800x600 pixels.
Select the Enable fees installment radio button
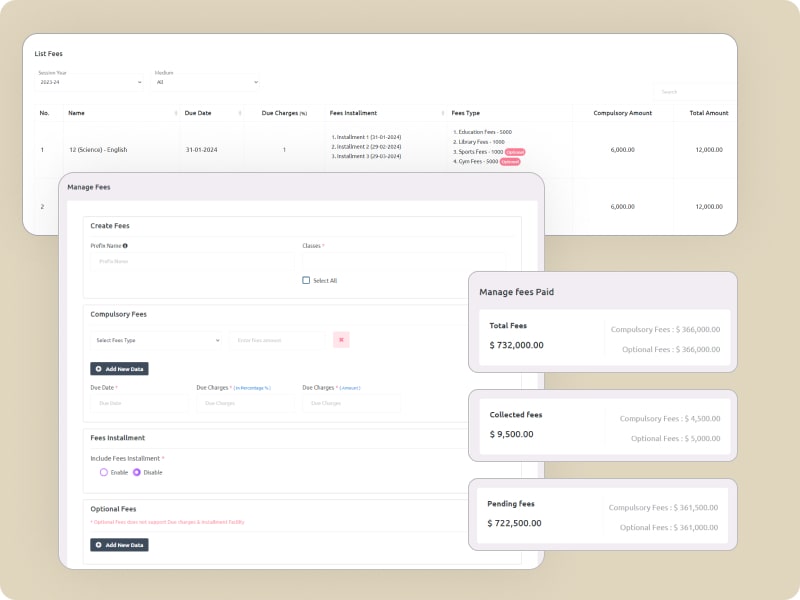(x=103, y=472)
